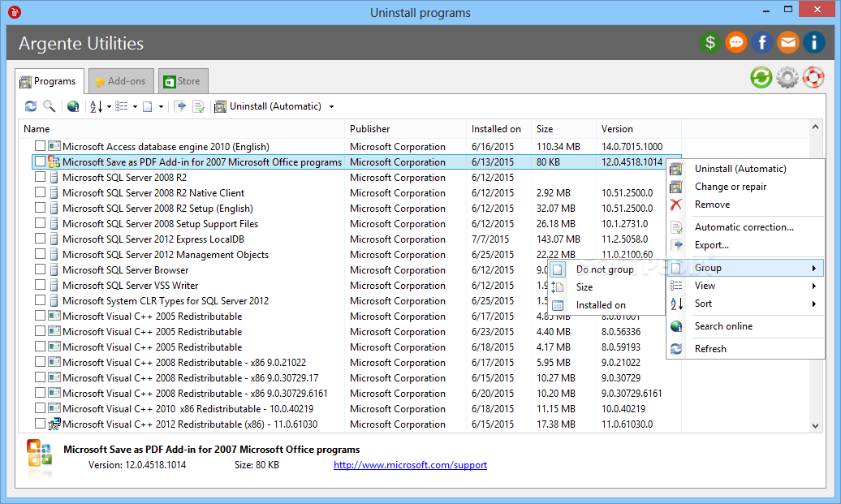Open the view dropdown arrow in toolbar
Viewport: 841px width, 504px height.
(135, 106)
